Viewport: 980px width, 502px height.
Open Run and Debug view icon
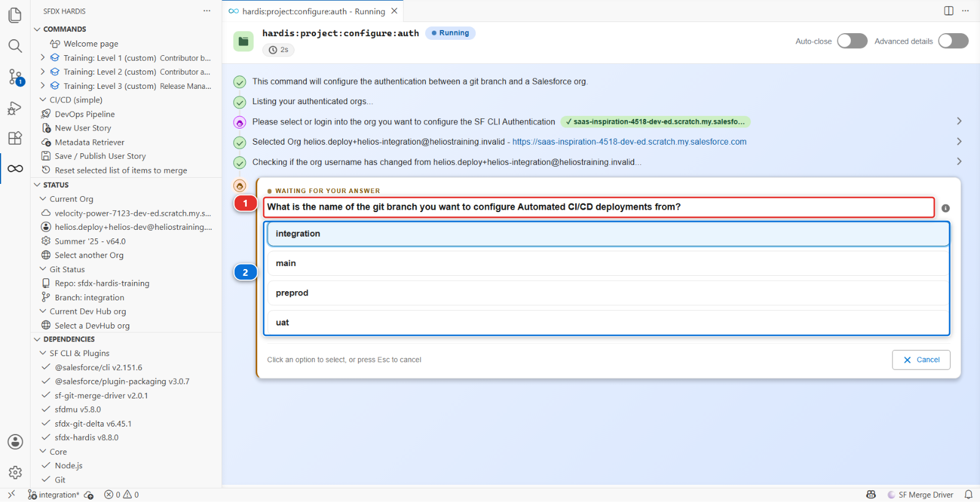[15, 108]
